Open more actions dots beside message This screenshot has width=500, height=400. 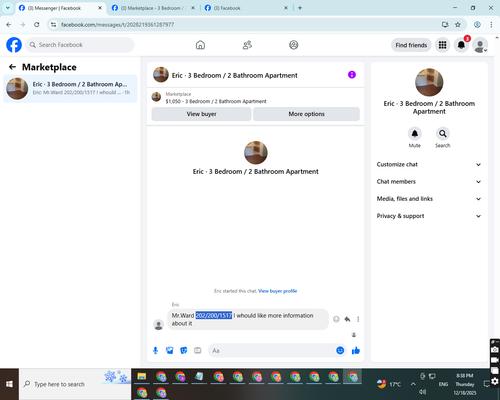pos(358,319)
